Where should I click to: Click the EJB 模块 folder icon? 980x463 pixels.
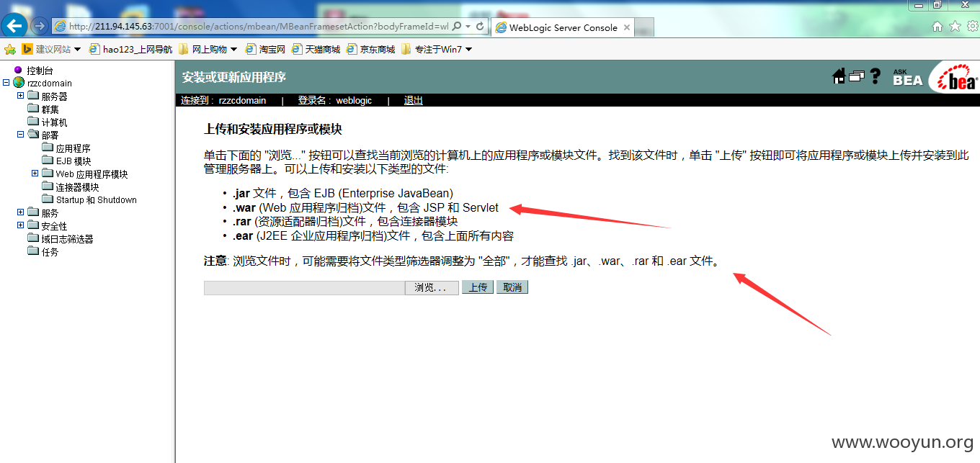pyautogui.click(x=48, y=161)
